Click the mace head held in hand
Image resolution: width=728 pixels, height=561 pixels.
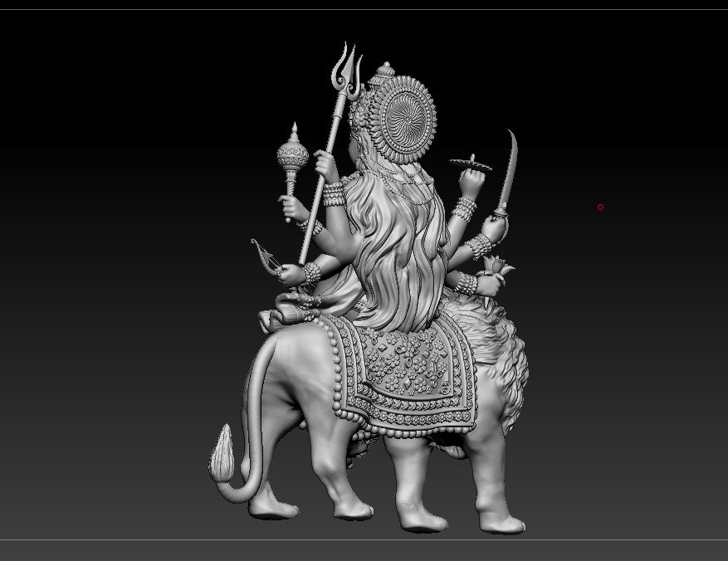(293, 152)
